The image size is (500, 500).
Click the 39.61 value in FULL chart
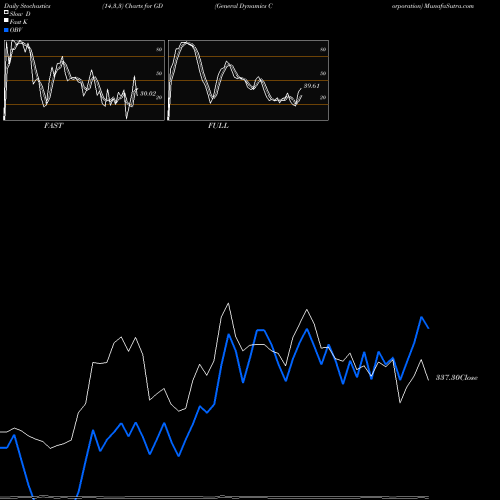pos(312,86)
